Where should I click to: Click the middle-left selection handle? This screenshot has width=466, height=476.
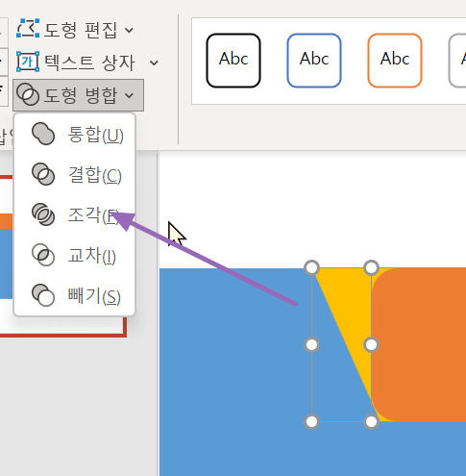click(x=311, y=345)
